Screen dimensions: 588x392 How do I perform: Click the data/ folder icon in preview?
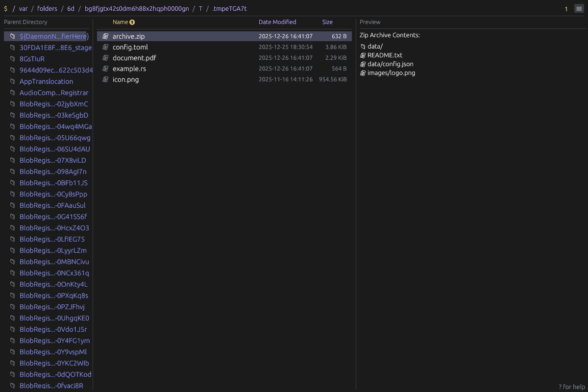pyautogui.click(x=363, y=47)
